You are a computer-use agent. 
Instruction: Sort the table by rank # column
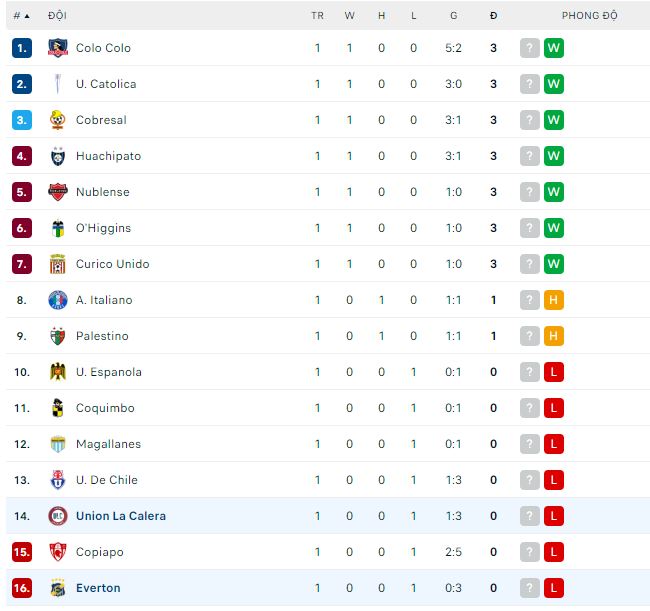(21, 16)
